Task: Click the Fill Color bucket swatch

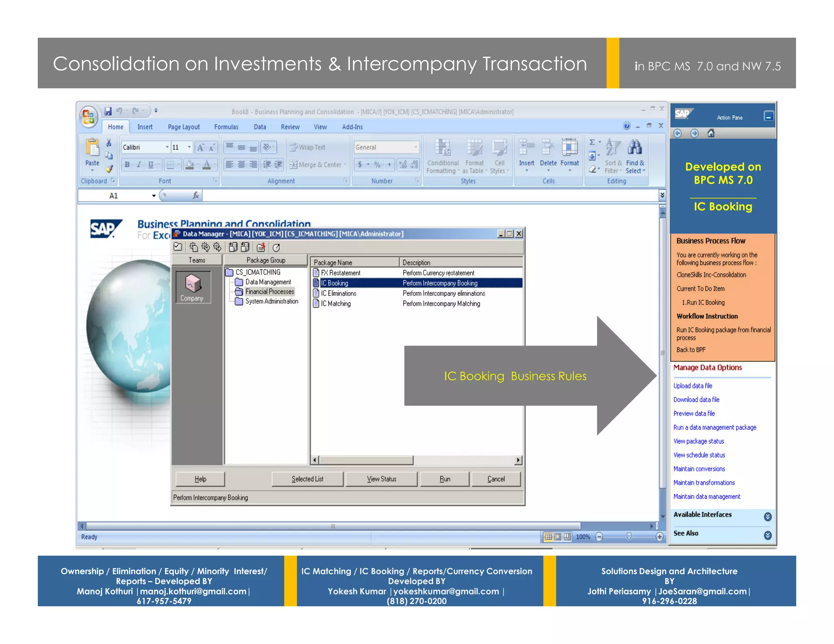Action: [189, 164]
